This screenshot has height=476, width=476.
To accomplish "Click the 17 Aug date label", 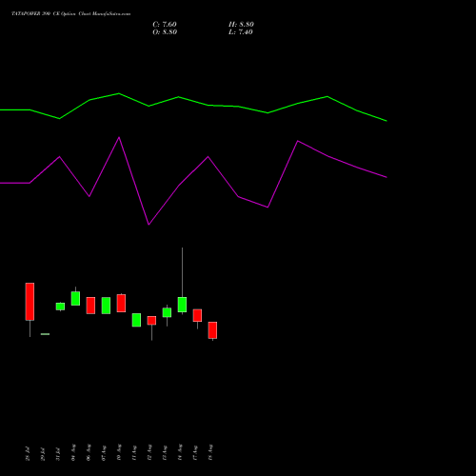I will tap(195, 453).
